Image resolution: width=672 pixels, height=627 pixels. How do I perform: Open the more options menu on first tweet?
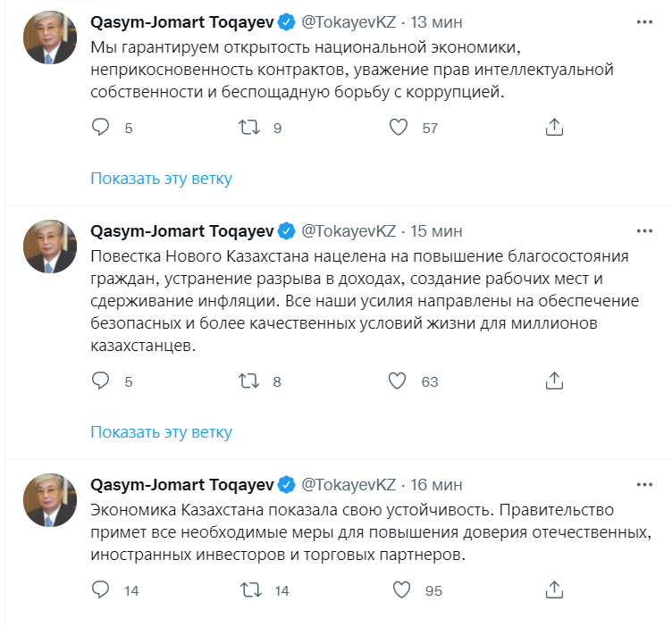pos(645,20)
